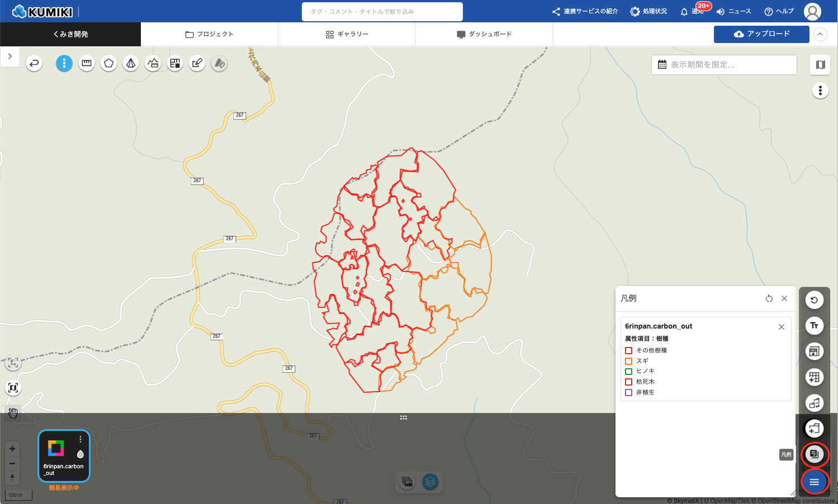Collapse the header with the up-chevron button
This screenshot has width=838, height=504.
click(820, 34)
